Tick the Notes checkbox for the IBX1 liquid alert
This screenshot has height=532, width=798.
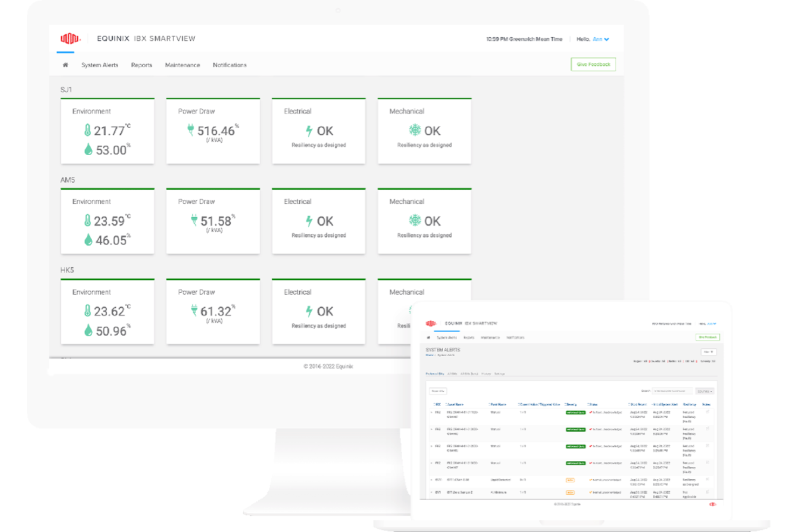pyautogui.click(x=707, y=480)
